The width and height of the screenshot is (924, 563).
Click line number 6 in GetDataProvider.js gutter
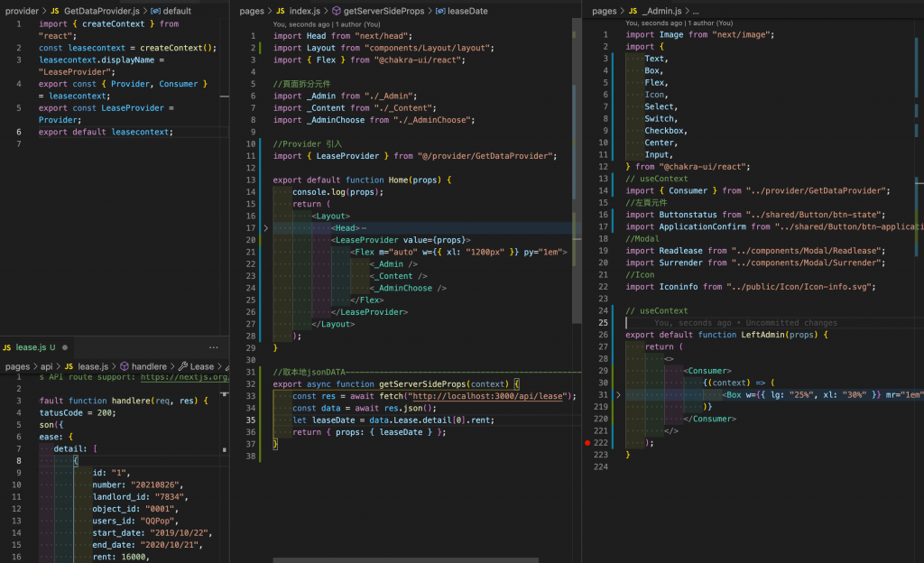tap(19, 132)
